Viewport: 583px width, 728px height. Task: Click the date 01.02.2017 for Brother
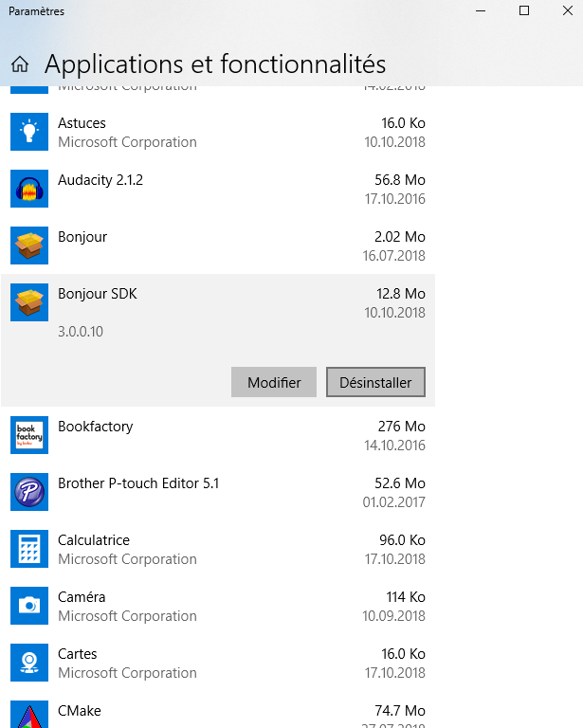point(394,502)
